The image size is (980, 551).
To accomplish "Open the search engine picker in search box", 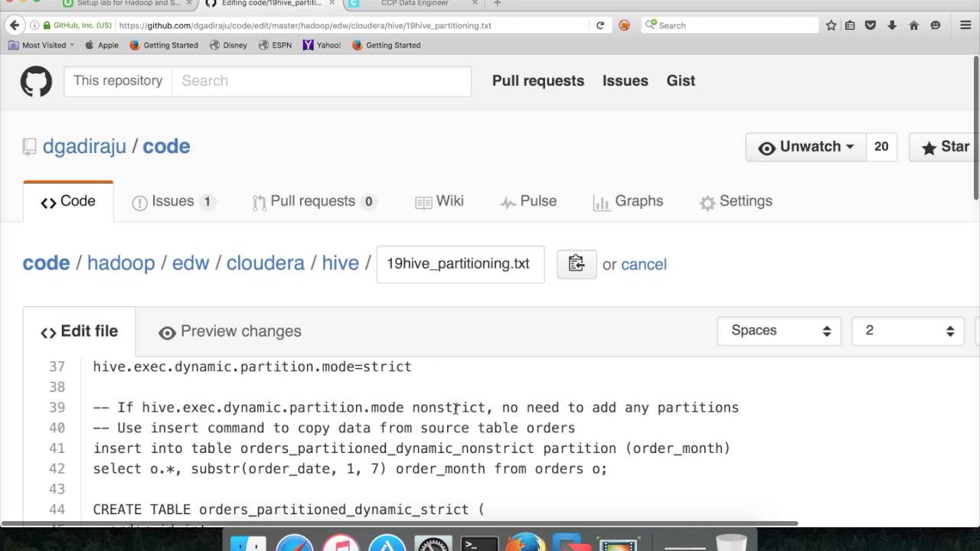I will pos(651,25).
